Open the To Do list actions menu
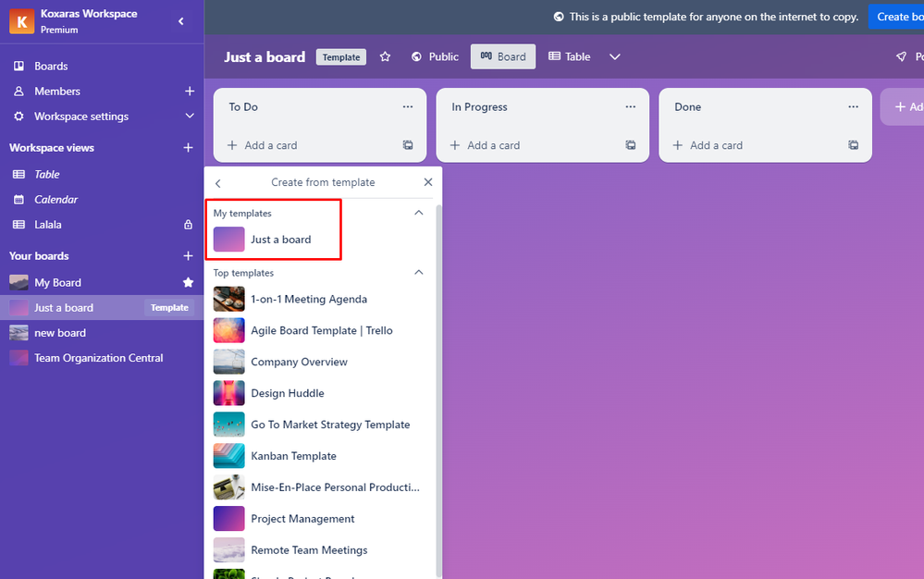This screenshot has width=924, height=579. point(408,106)
